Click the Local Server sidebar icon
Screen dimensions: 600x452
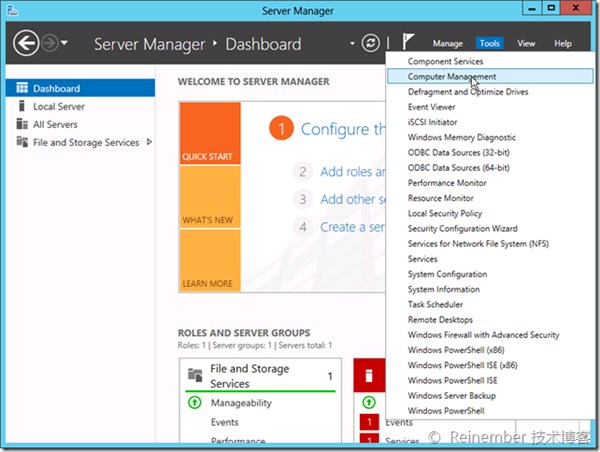22,107
